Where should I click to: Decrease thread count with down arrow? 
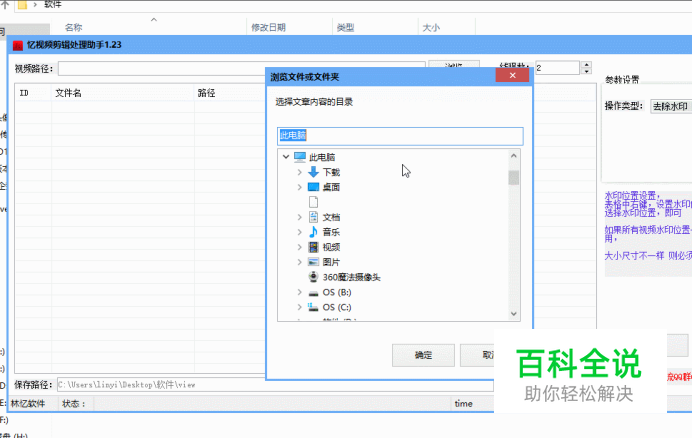(587, 71)
